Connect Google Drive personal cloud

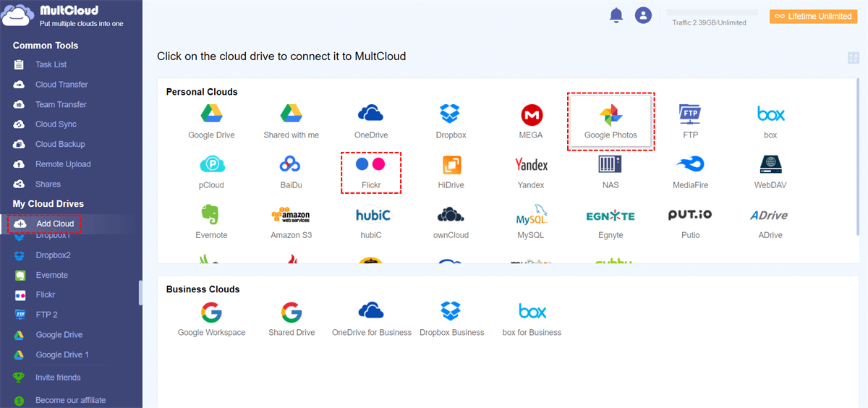tap(211, 121)
